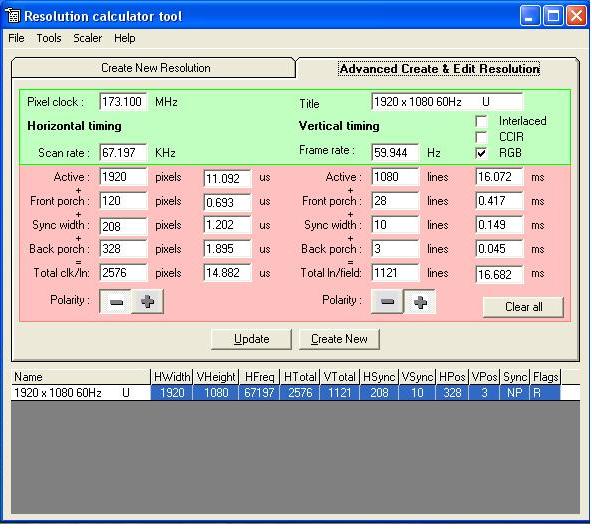Open the Scaler menu

pos(88,38)
